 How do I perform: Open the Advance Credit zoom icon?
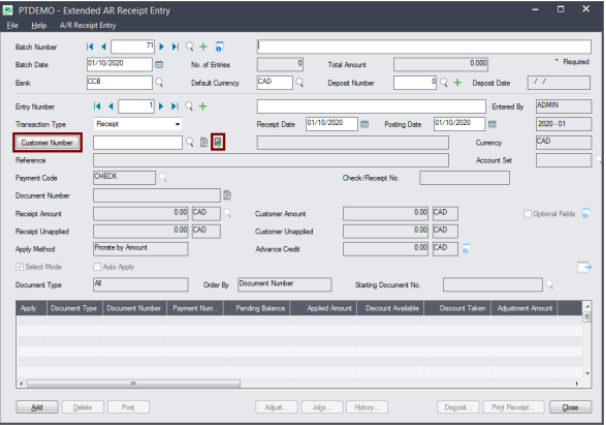coord(466,248)
